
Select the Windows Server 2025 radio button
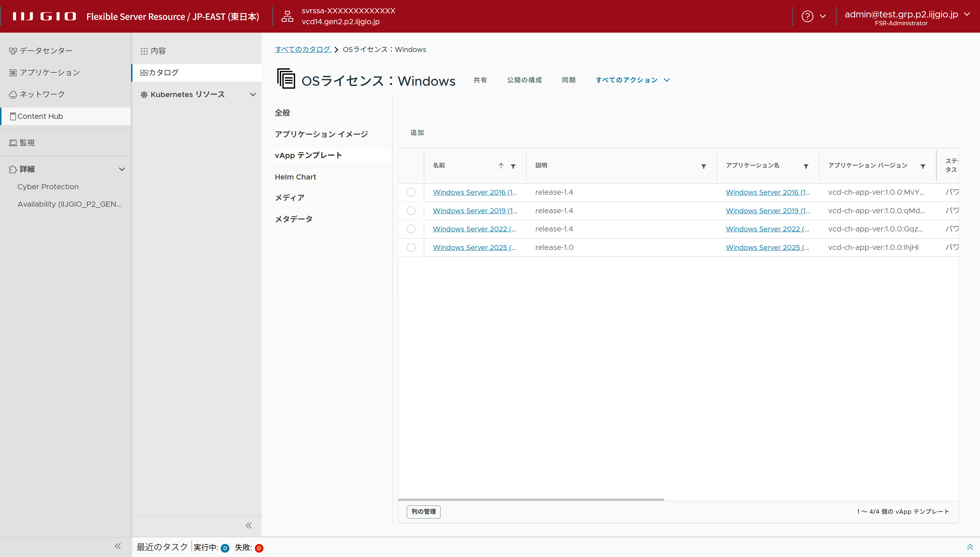(411, 247)
